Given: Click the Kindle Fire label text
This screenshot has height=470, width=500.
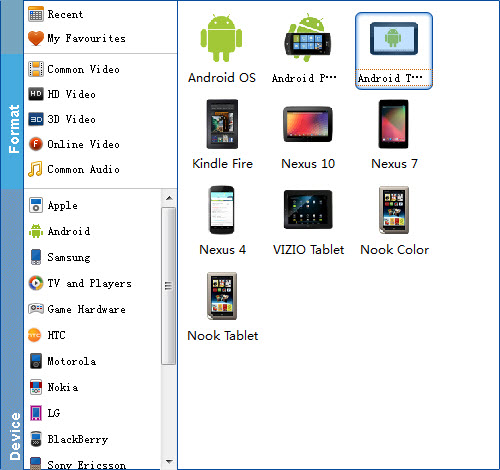Looking at the screenshot, I should 222,164.
